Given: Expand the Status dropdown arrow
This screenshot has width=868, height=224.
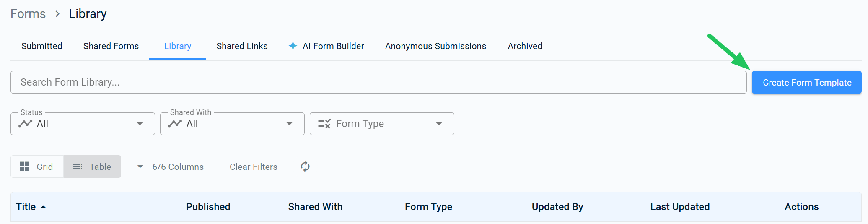Looking at the screenshot, I should 140,124.
